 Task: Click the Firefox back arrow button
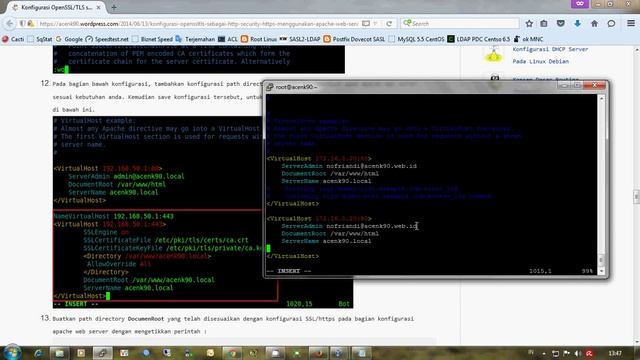(x=9, y=24)
